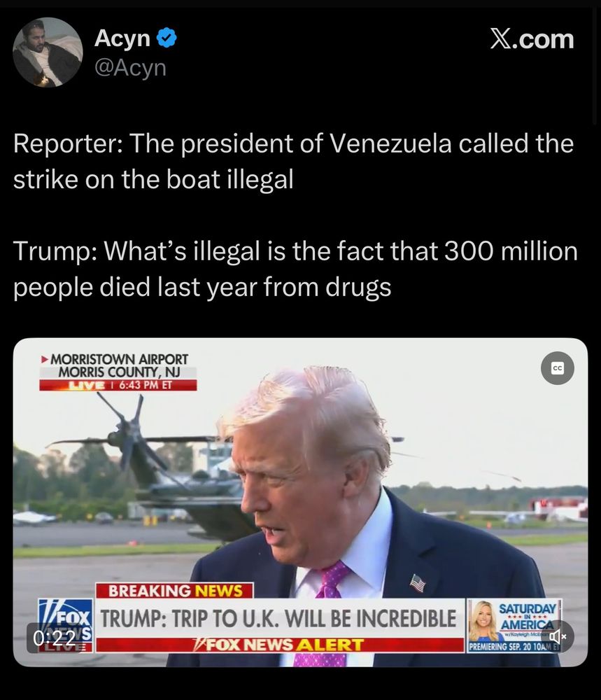Click the Fox News logo in the video
This screenshot has height=700, width=601.
click(66, 625)
